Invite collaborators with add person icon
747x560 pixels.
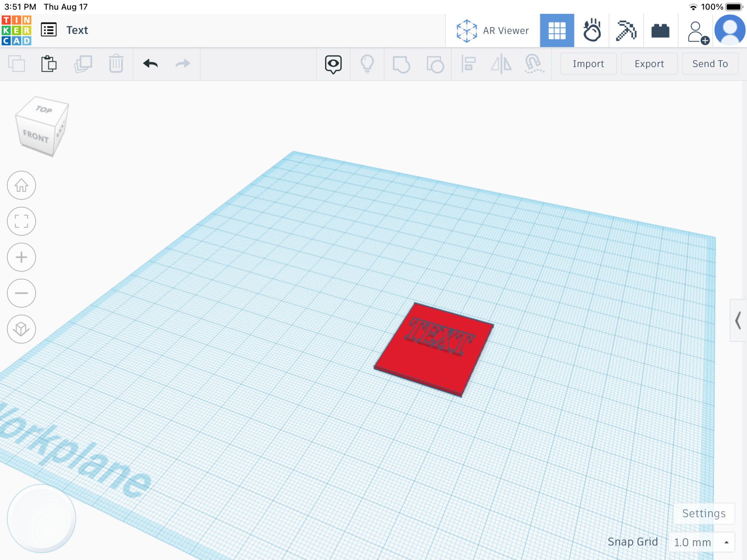(x=697, y=32)
